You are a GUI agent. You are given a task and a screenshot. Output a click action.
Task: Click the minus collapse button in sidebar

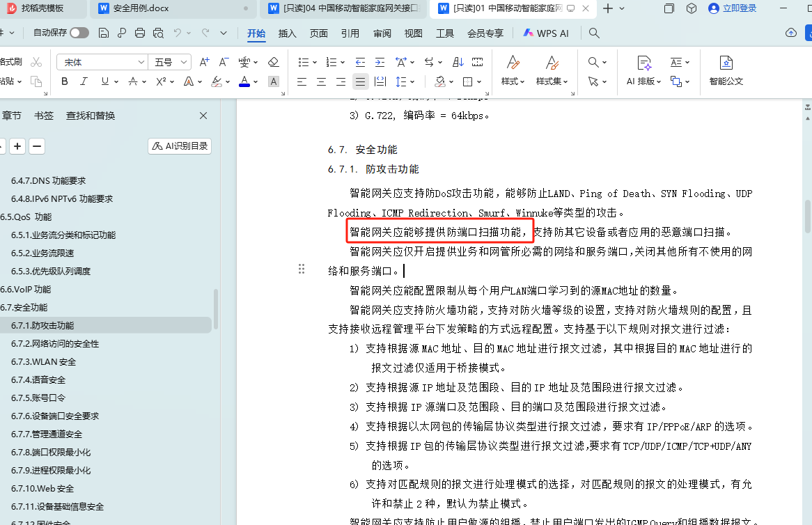pos(37,146)
